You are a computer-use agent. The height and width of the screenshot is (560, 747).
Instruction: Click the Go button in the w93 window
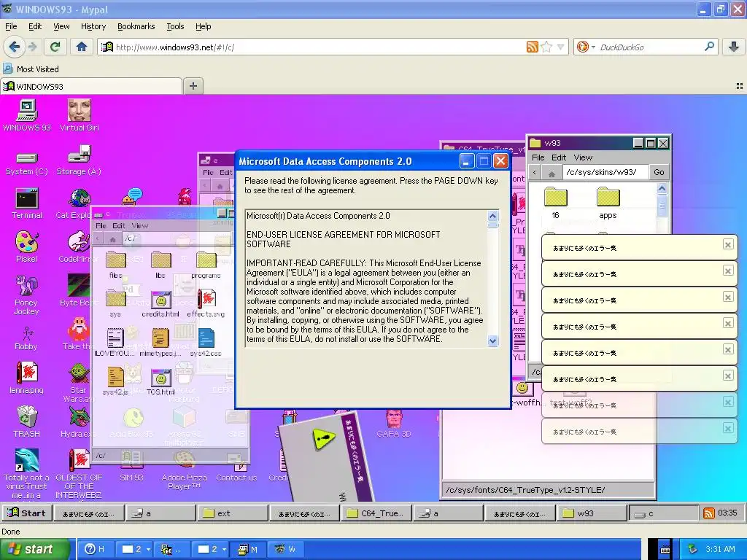click(x=659, y=172)
